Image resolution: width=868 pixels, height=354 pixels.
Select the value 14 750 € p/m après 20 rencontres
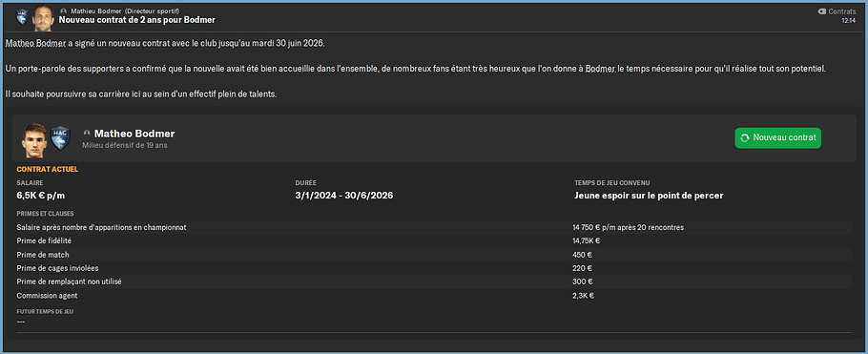pos(629,227)
